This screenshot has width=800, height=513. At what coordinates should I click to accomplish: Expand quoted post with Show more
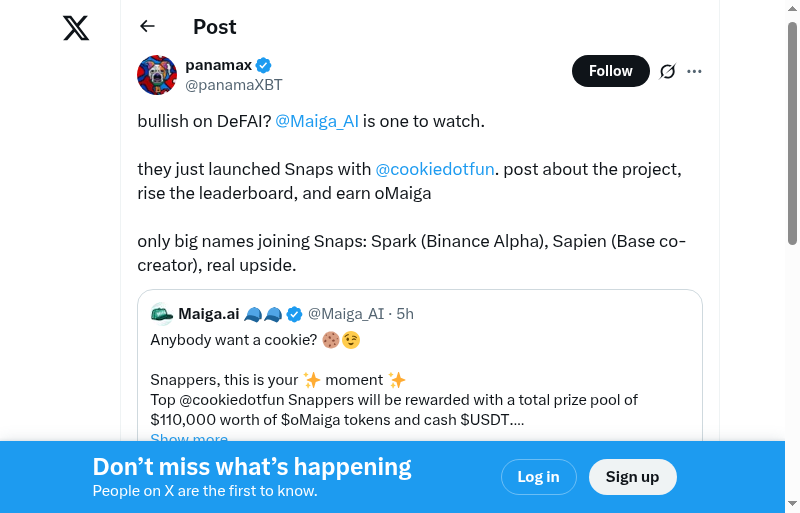189,438
